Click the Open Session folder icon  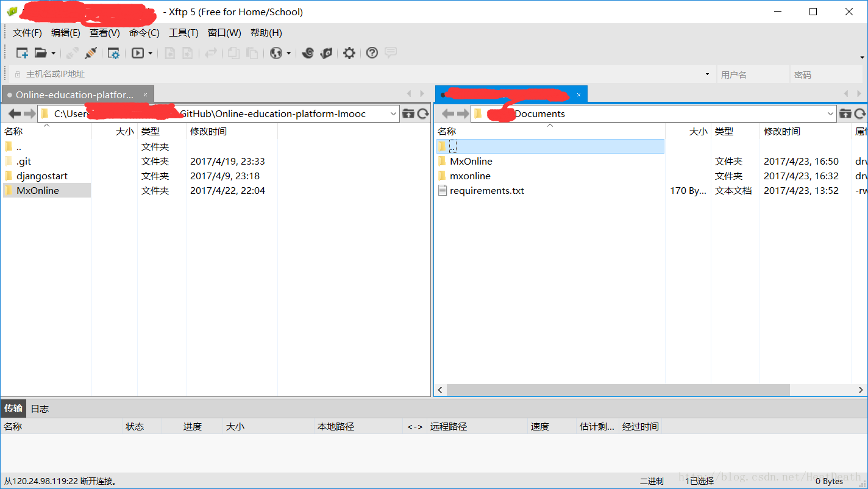click(x=41, y=53)
